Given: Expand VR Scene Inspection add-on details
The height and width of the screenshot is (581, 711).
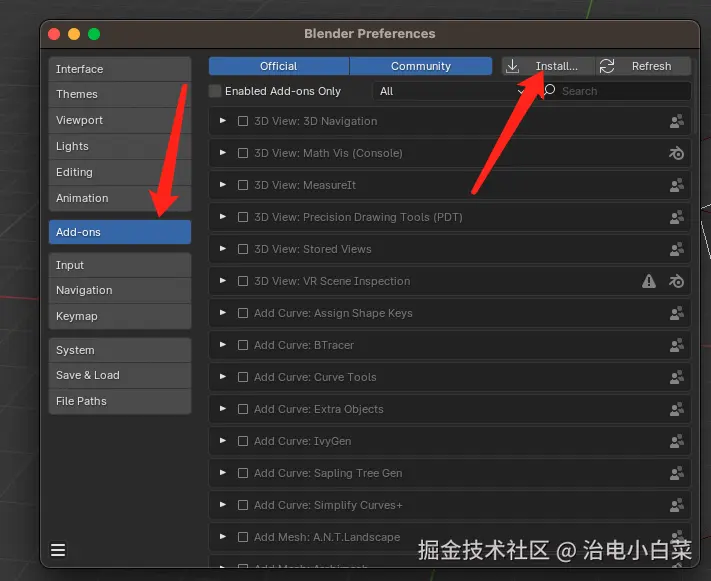Looking at the screenshot, I should coord(223,281).
